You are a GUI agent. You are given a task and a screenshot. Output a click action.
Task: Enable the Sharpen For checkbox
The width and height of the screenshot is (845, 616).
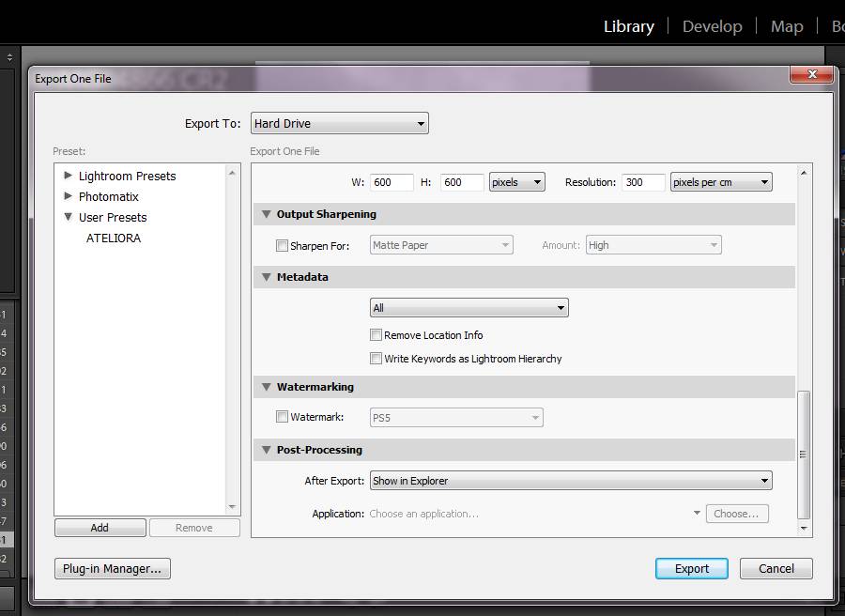tap(283, 246)
